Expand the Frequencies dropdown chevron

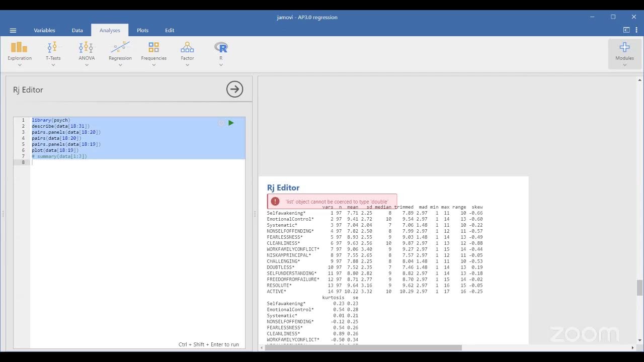pyautogui.click(x=153, y=65)
